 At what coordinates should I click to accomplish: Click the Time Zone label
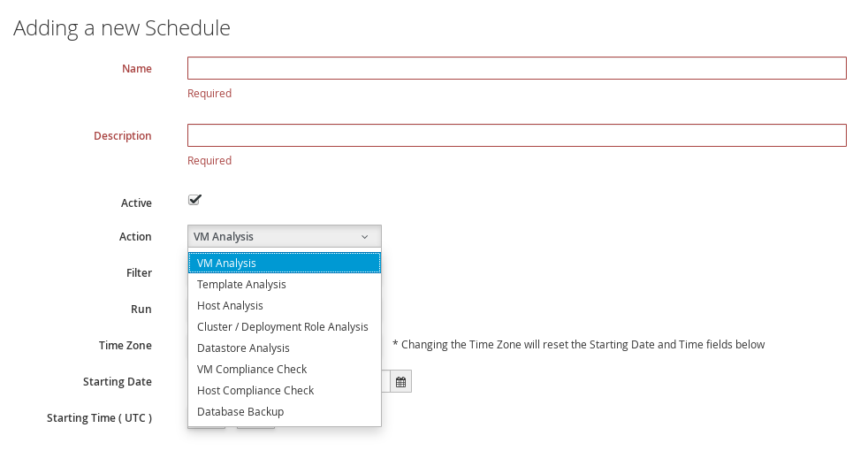pos(126,346)
